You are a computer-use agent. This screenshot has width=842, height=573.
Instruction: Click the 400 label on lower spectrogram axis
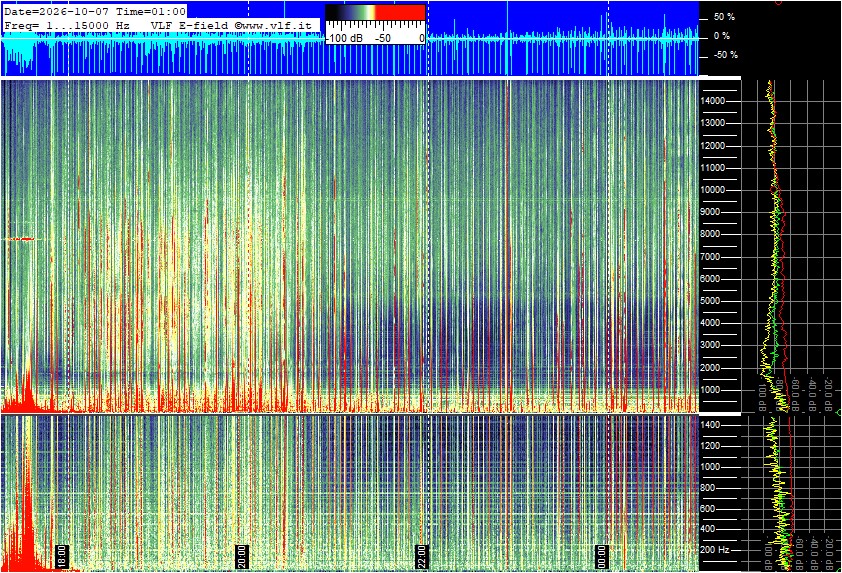tap(707, 529)
